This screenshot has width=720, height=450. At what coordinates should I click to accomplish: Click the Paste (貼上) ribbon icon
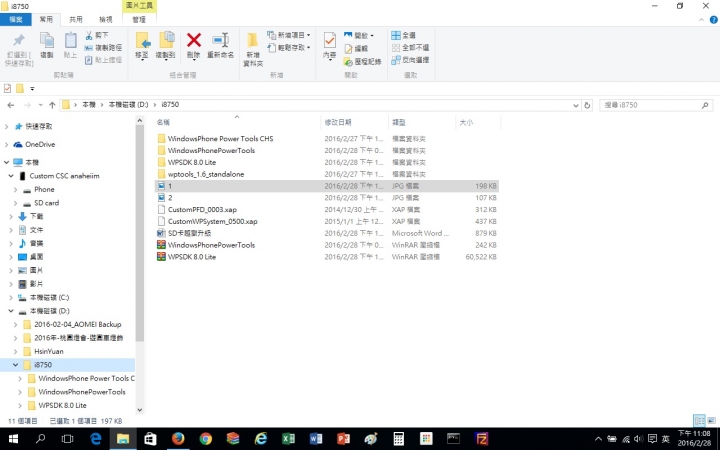point(70,40)
